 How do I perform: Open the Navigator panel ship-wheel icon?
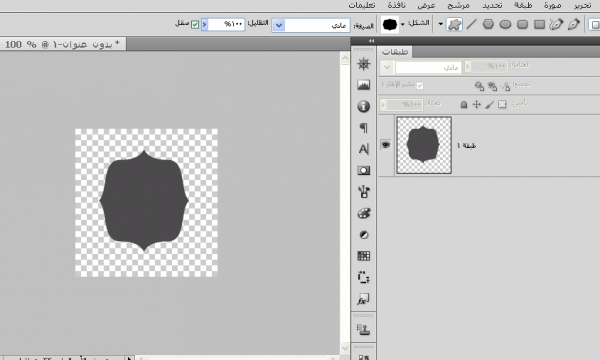(x=364, y=64)
